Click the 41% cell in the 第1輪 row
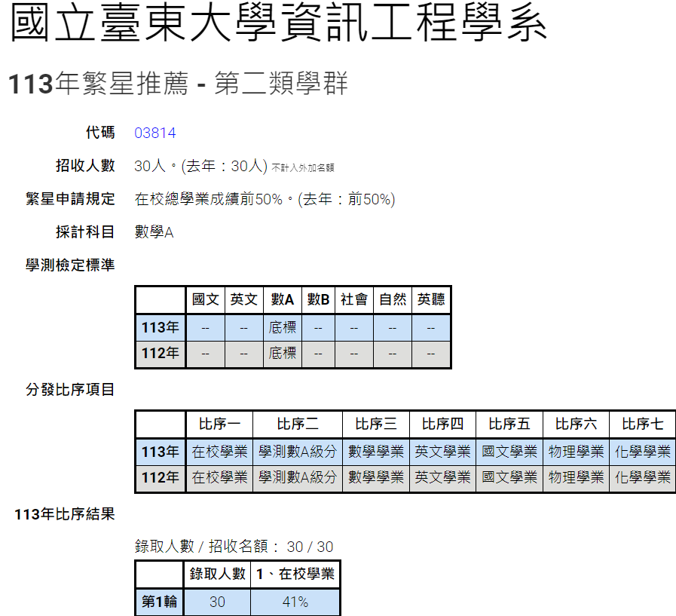Image resolution: width=676 pixels, height=616 pixels. [295, 602]
